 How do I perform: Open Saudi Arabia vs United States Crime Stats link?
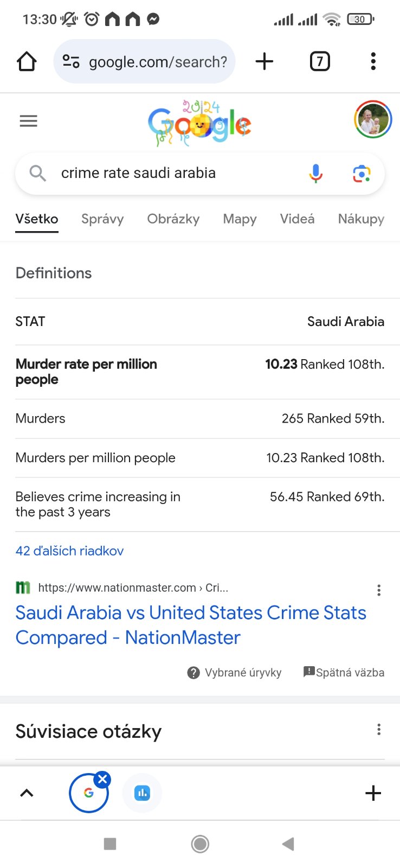coord(191,625)
